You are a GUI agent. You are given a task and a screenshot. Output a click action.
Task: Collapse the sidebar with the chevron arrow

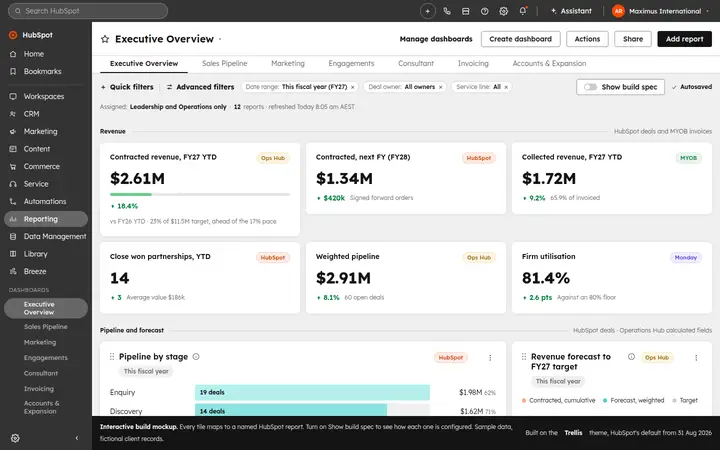(x=77, y=438)
